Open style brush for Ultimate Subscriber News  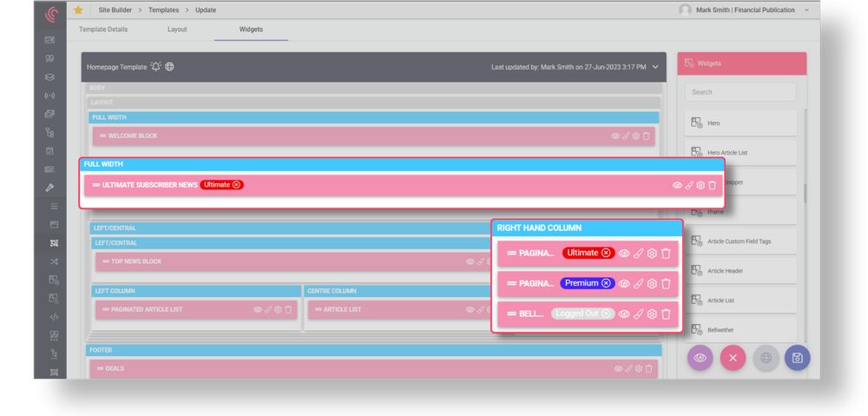click(689, 186)
